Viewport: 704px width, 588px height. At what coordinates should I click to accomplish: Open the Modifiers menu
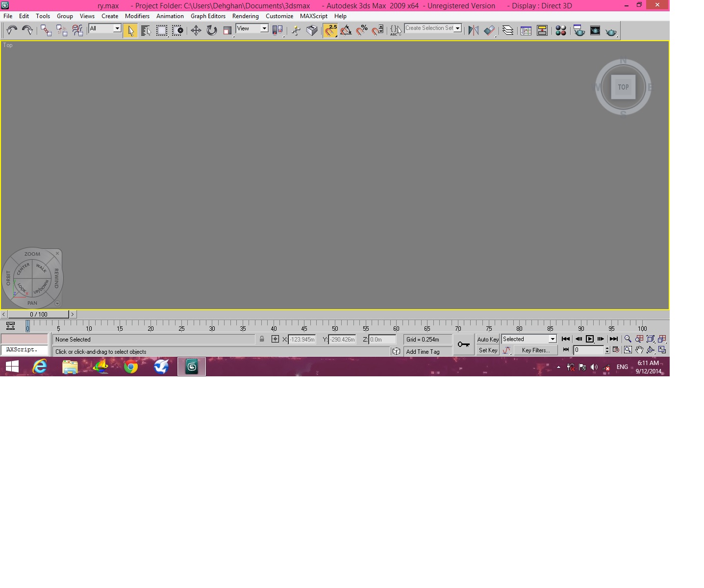137,16
